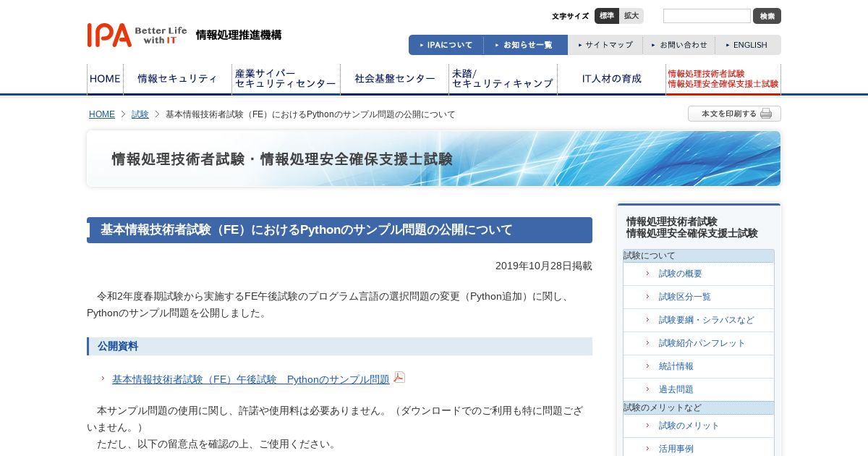Viewport: 868px width, 456px height.
Task: Click the 検索 search button
Action: (x=767, y=16)
